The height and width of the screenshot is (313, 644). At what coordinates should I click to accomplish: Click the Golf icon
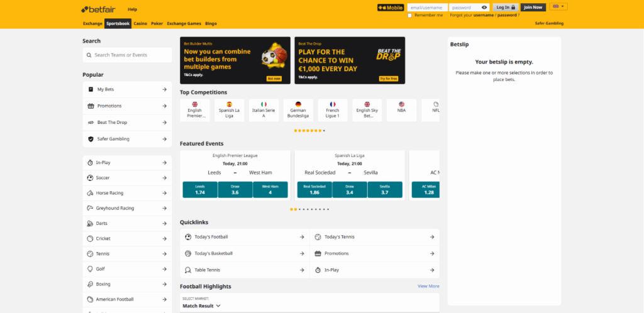pyautogui.click(x=90, y=269)
